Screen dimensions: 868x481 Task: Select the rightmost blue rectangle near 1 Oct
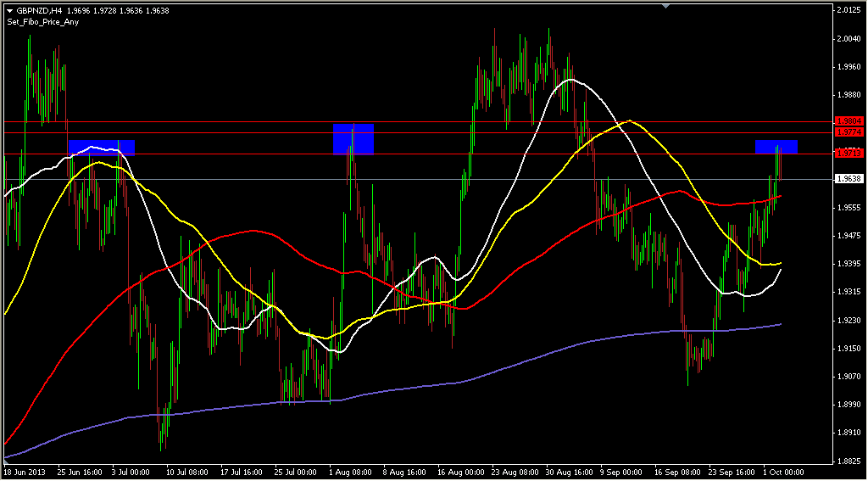pyautogui.click(x=776, y=147)
